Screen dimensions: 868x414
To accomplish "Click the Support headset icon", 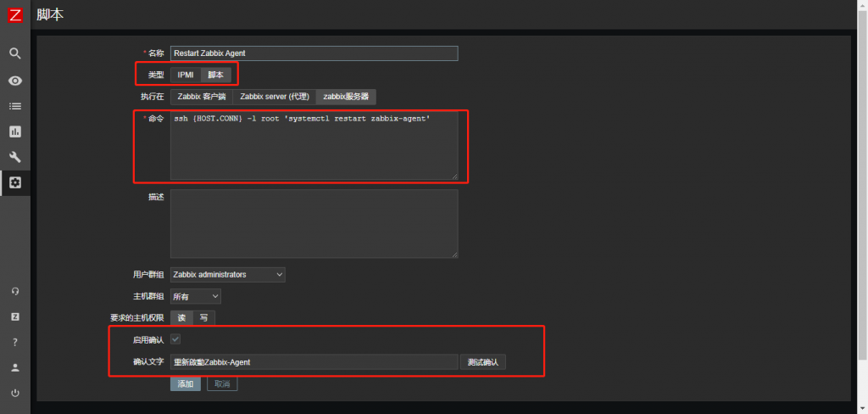I will click(15, 292).
